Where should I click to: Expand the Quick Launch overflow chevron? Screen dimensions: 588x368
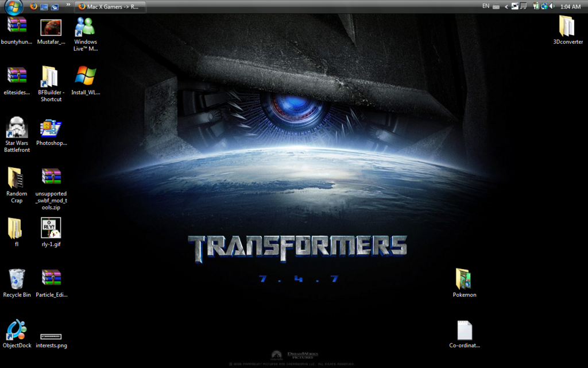(68, 5)
